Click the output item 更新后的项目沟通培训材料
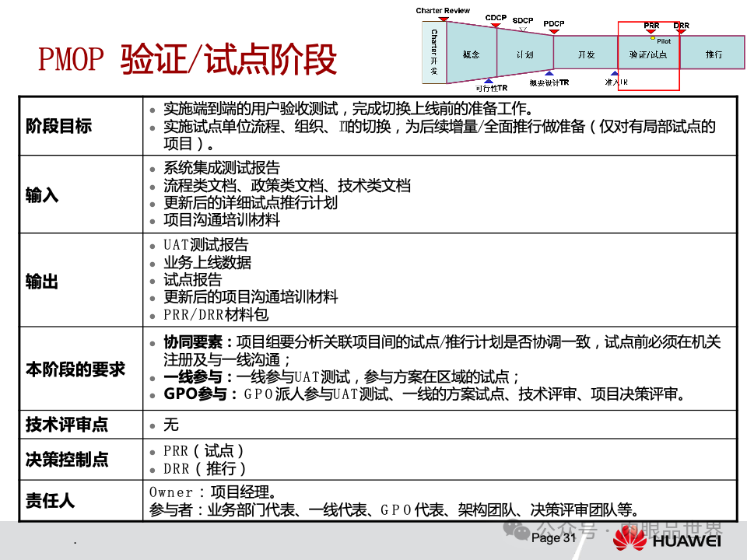Screen dimensions: 747x560 pyautogui.click(x=251, y=297)
